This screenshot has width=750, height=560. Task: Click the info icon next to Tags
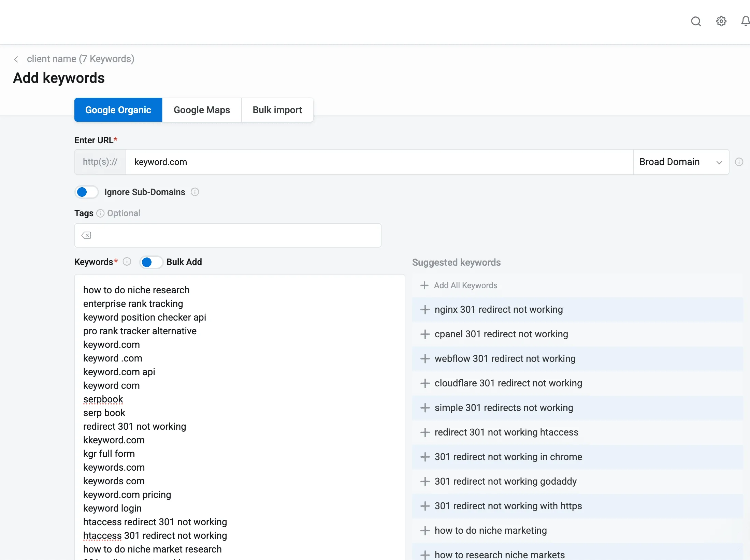(x=100, y=213)
